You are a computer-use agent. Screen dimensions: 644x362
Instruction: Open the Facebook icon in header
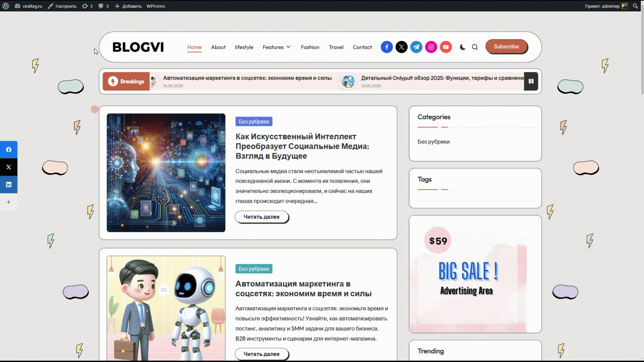[x=387, y=47]
